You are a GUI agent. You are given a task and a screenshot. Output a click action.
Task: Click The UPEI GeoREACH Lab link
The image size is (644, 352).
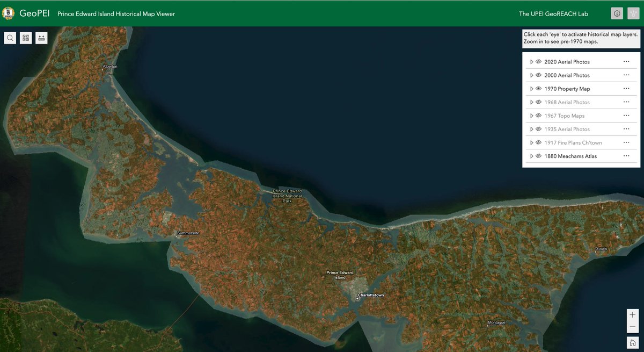(553, 13)
